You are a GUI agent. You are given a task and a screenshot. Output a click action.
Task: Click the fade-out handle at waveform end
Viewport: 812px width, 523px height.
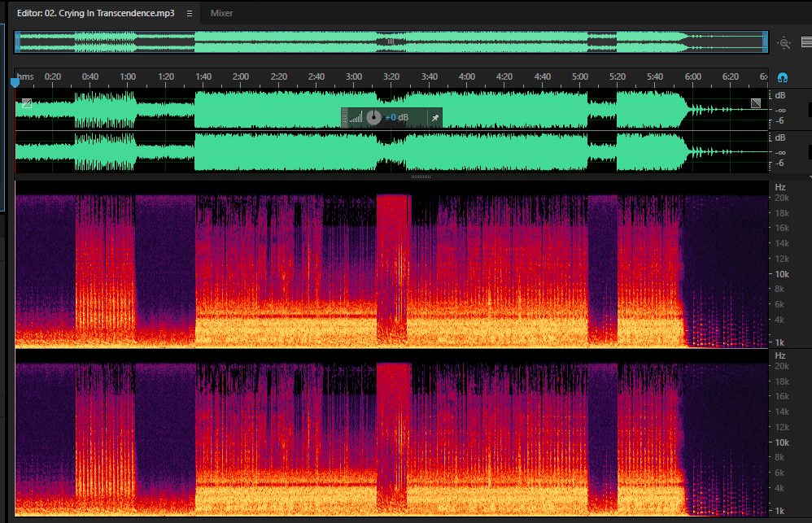click(756, 103)
